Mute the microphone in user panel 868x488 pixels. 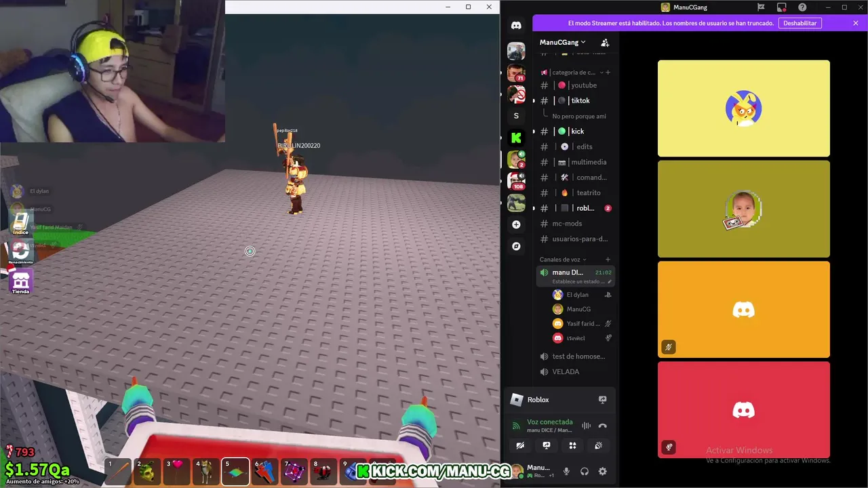coord(566,471)
